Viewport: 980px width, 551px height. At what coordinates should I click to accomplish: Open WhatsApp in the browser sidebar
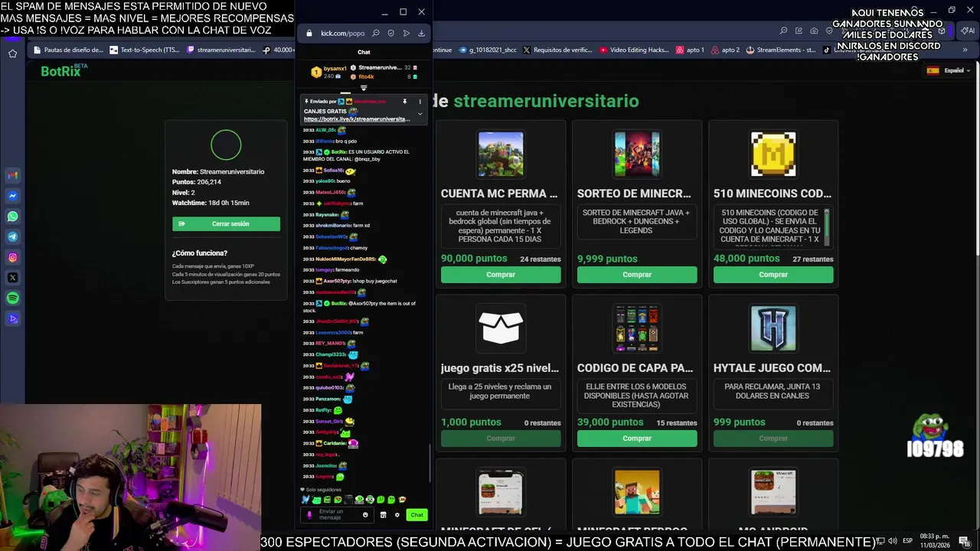pyautogui.click(x=12, y=217)
